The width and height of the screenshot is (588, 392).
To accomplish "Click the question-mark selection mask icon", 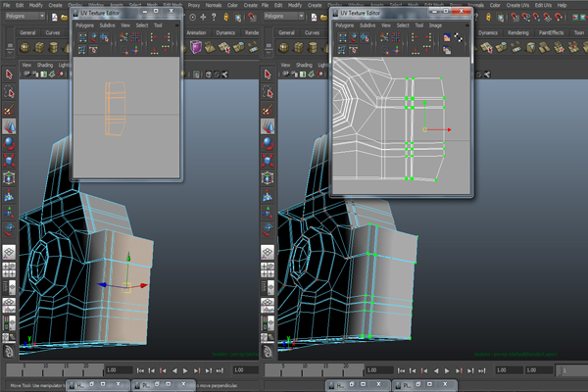I will coord(214,17).
